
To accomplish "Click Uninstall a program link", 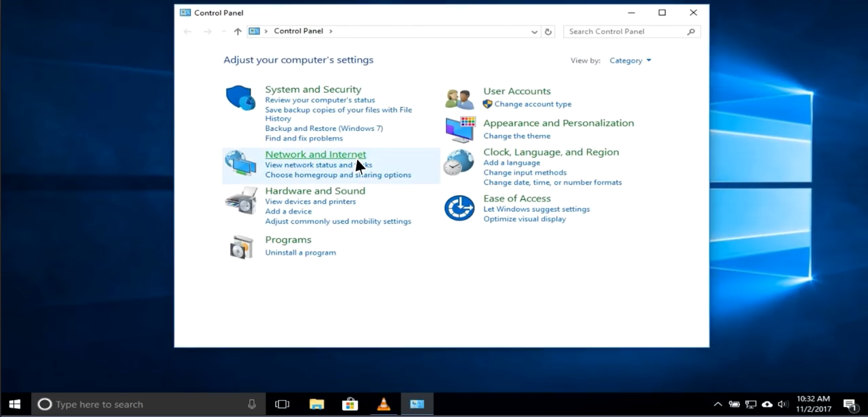I will point(300,252).
